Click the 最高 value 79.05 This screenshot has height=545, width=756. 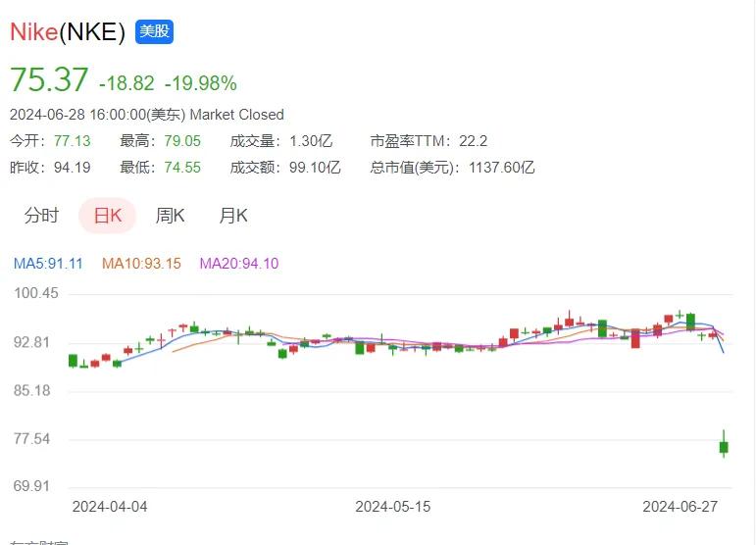(x=182, y=141)
